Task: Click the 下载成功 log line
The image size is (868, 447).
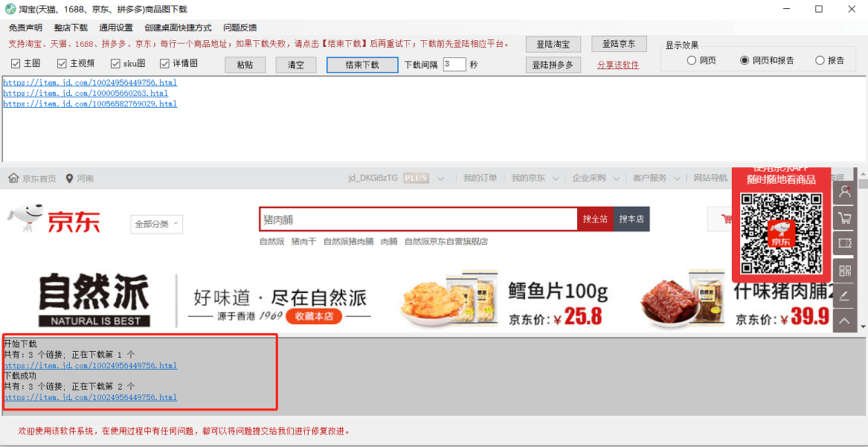Action: click(x=20, y=376)
